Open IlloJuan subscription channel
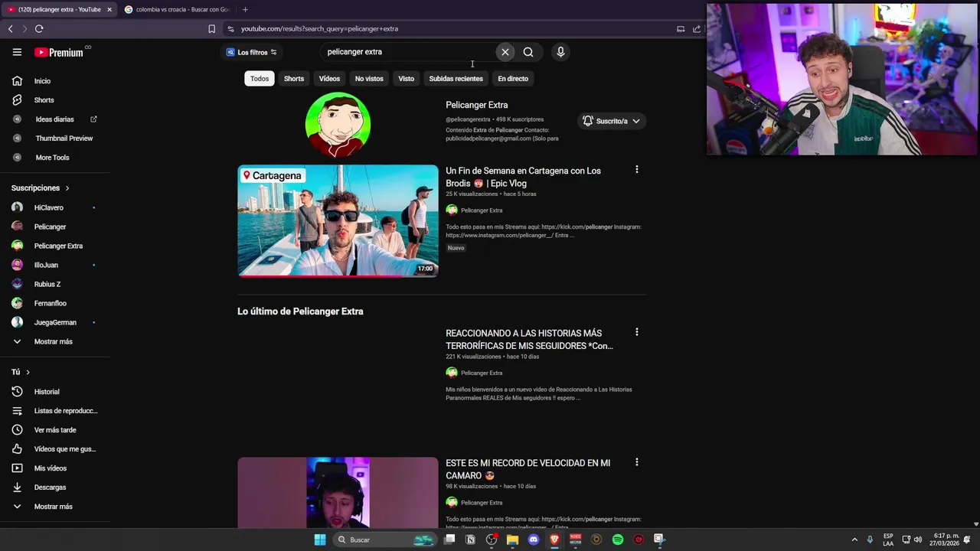The image size is (980, 551). pyautogui.click(x=46, y=266)
